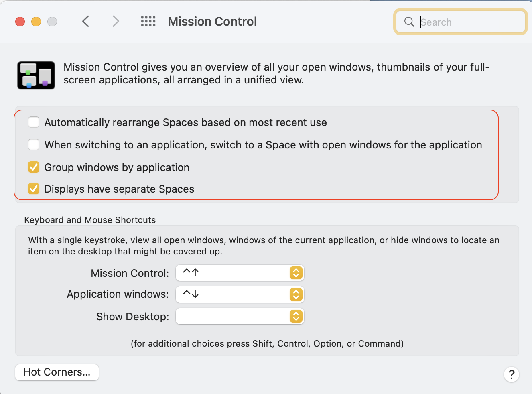
Task: Focus the Search input field
Action: point(469,22)
